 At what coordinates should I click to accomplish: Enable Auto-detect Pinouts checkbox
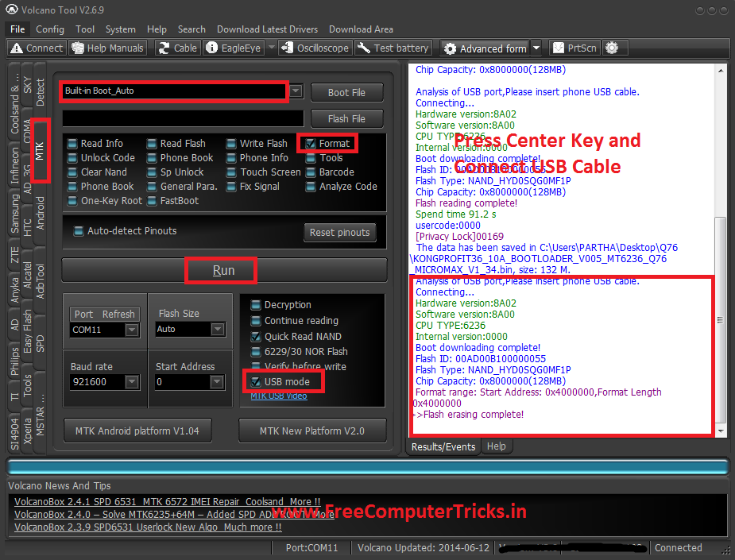pyautogui.click(x=79, y=231)
